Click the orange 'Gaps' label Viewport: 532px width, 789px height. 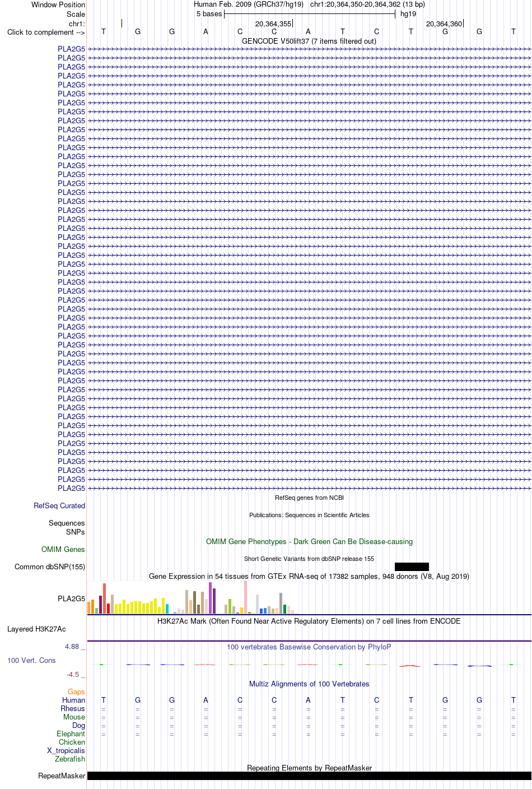[x=77, y=692]
